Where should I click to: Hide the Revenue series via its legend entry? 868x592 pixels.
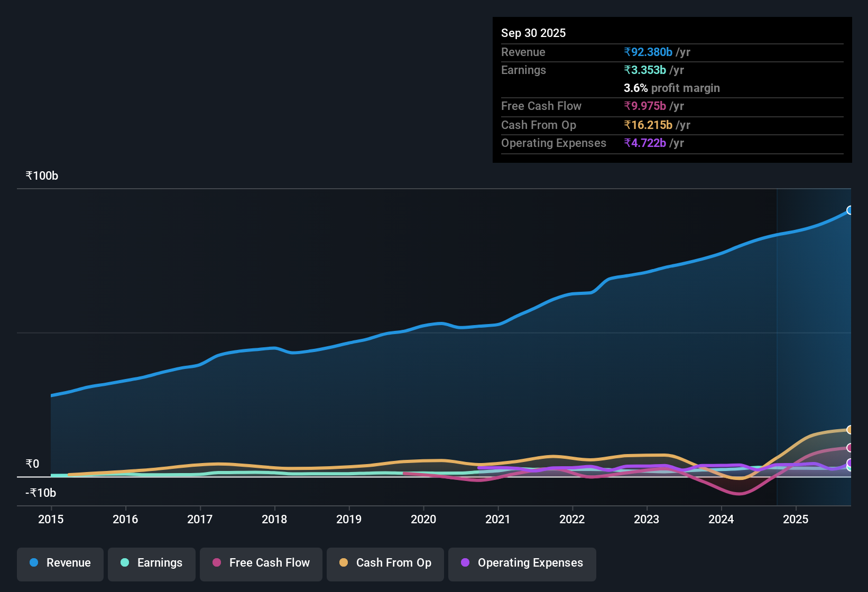60,563
